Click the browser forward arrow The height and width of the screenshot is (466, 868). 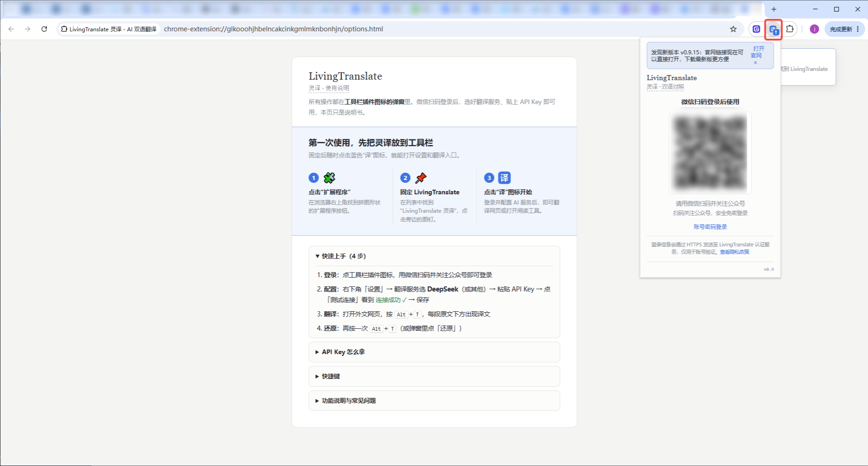pos(28,29)
